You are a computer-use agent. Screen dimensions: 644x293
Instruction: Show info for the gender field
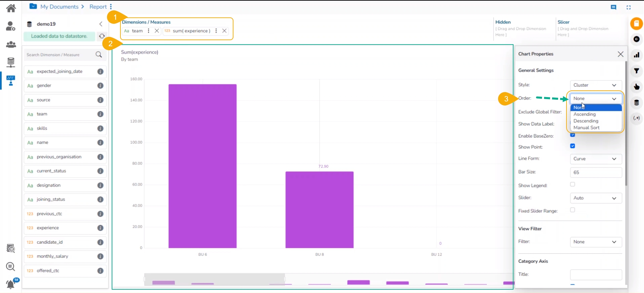pos(100,86)
